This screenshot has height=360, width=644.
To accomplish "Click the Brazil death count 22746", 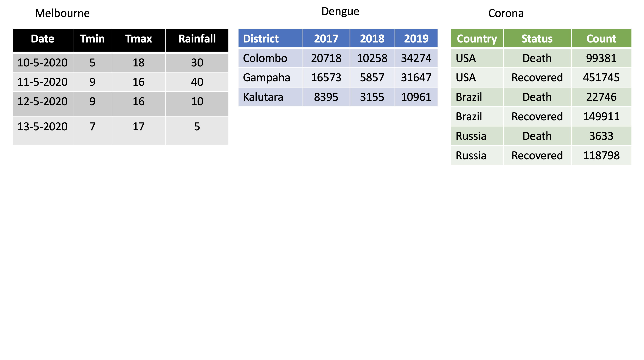I will tap(601, 97).
